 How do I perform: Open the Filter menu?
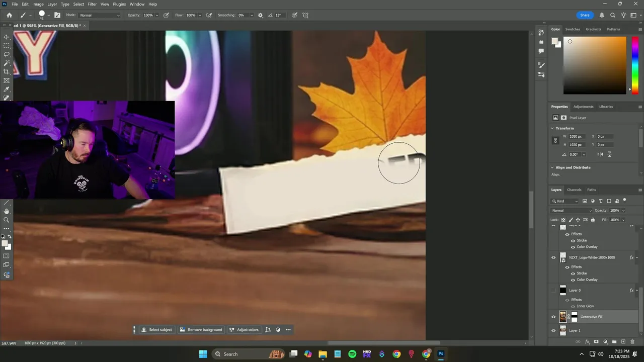[92, 4]
